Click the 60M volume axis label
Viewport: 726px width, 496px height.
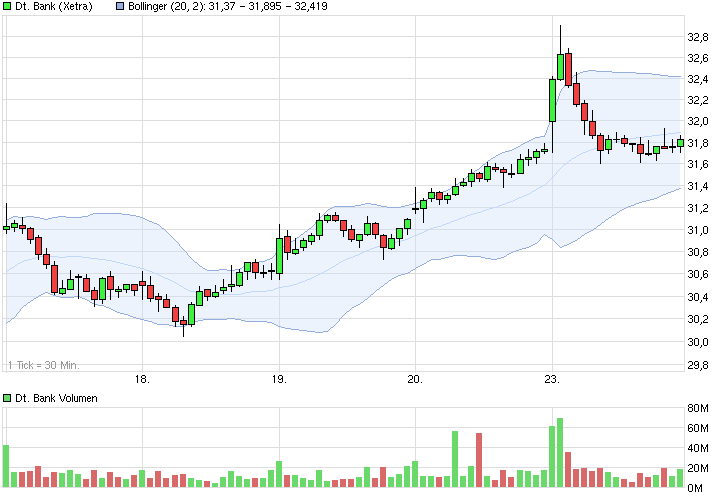[x=698, y=428]
